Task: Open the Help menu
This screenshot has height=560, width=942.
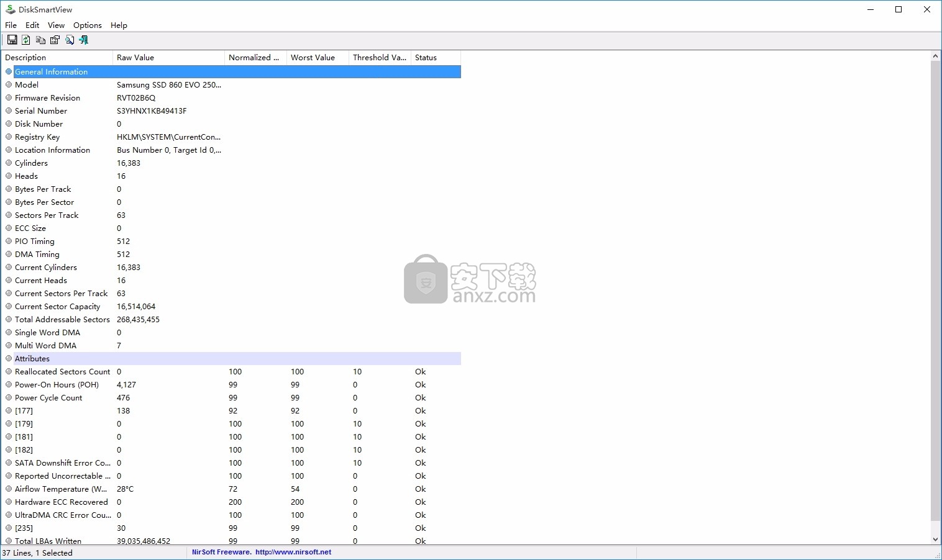Action: [119, 25]
